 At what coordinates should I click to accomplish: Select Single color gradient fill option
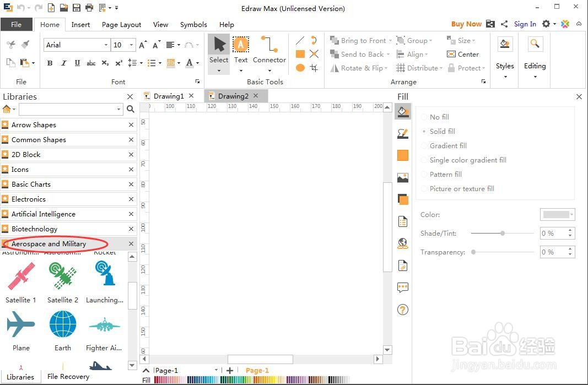click(464, 160)
